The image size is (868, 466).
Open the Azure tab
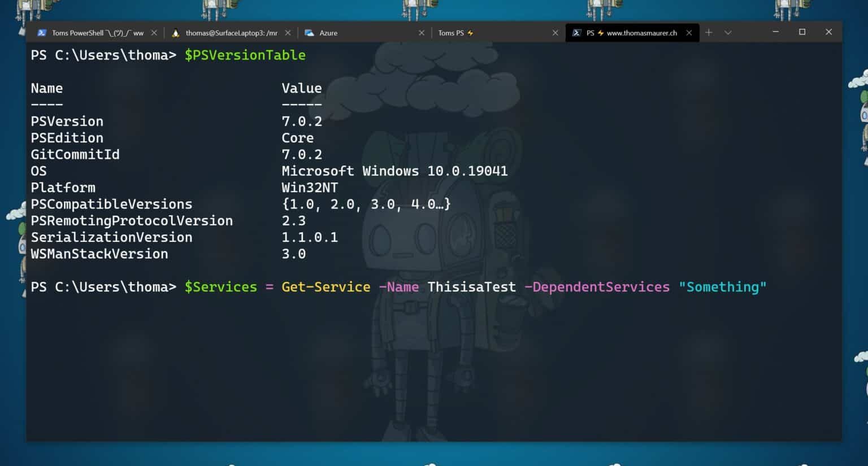tap(364, 33)
